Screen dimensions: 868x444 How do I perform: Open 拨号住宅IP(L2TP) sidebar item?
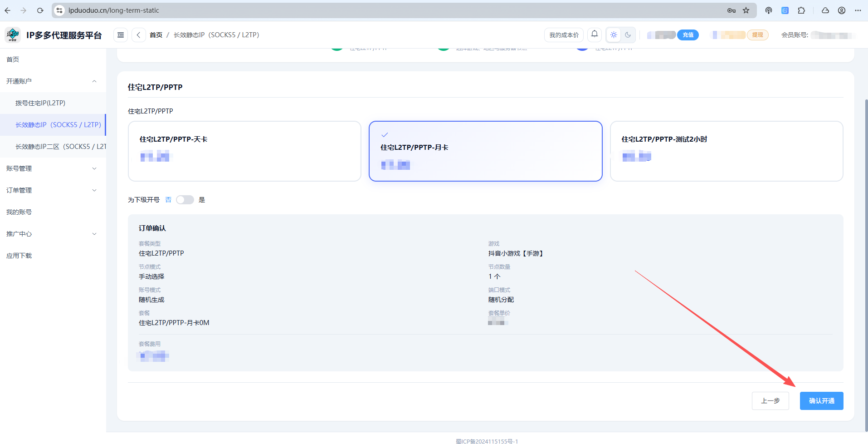[53, 103]
